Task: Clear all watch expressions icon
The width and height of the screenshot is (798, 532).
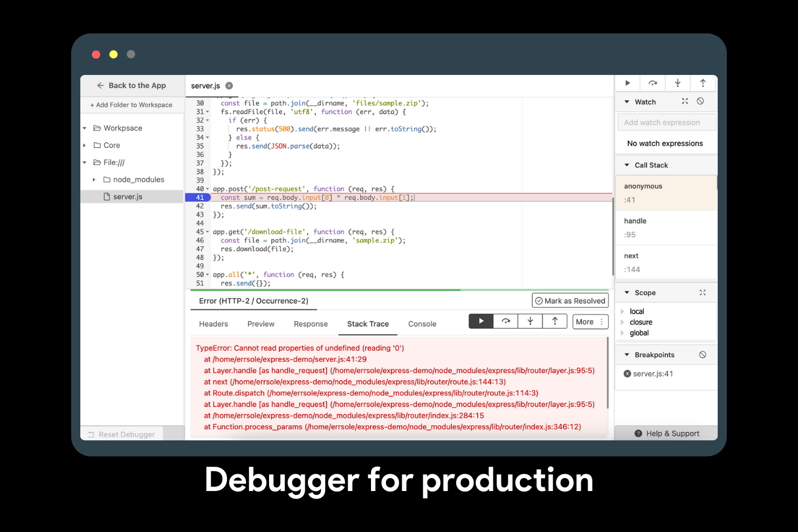Action: (700, 101)
